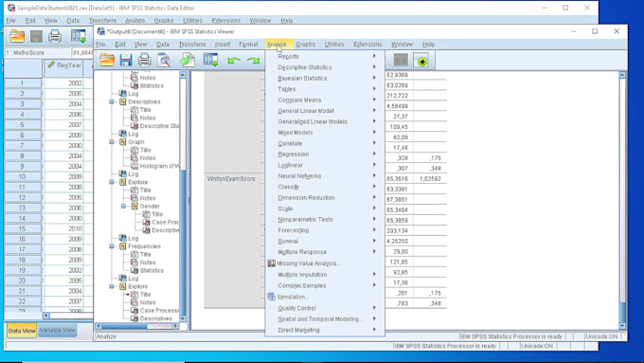Click Save icon in Viewer toolbar
The height and width of the screenshot is (363, 644).
(126, 61)
